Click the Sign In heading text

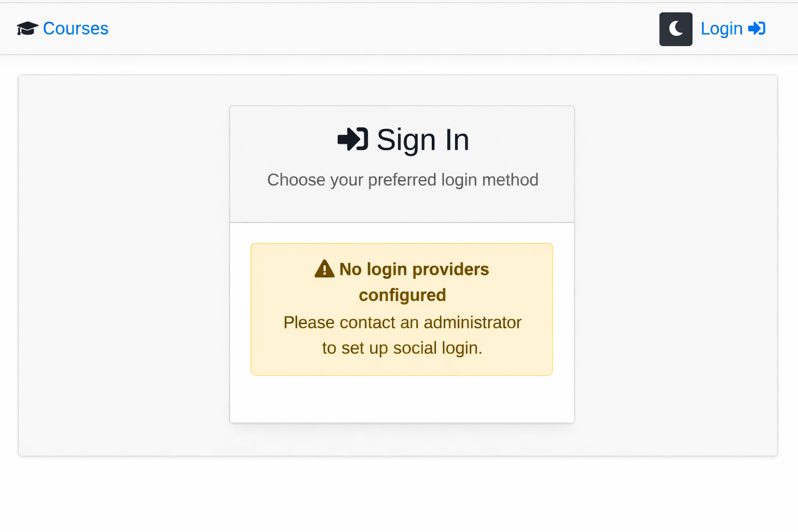point(422,140)
